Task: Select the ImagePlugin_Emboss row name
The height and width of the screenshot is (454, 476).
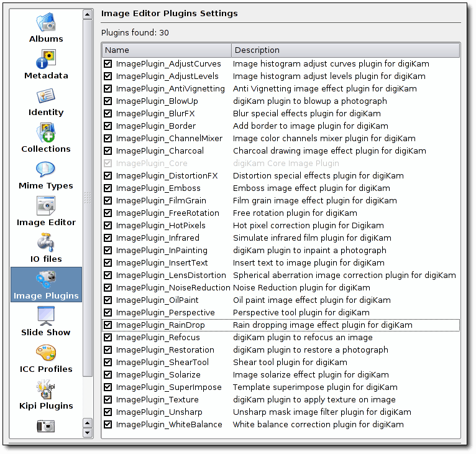Action: coord(158,188)
